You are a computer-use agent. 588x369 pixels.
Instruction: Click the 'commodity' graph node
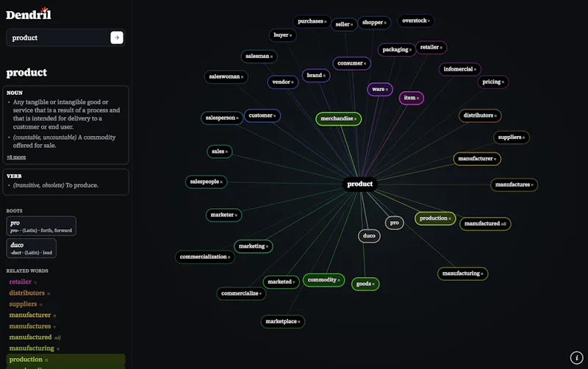(x=323, y=280)
